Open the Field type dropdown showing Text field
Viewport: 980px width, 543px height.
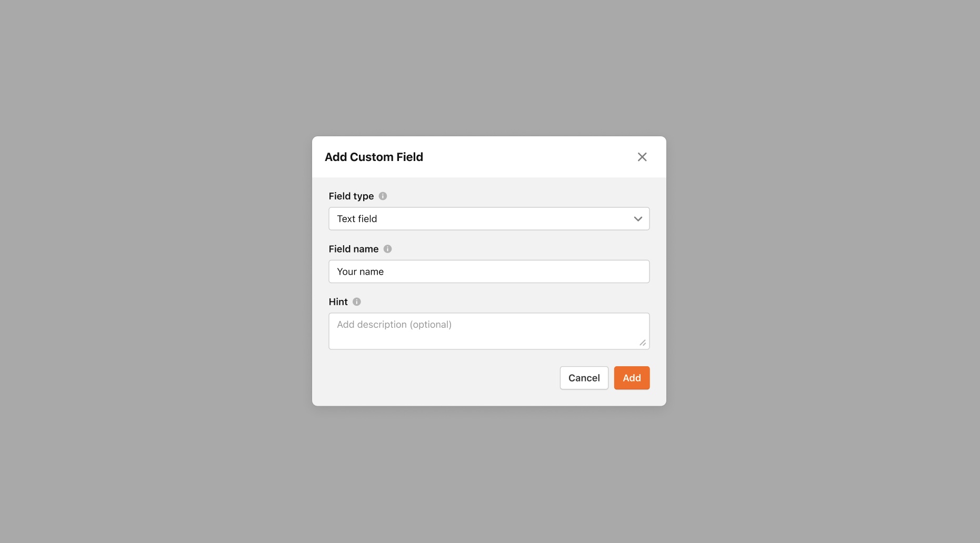[x=489, y=219]
